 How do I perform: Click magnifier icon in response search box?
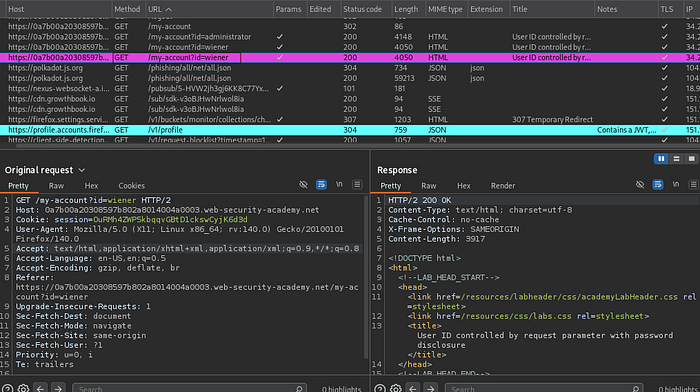tap(636, 389)
